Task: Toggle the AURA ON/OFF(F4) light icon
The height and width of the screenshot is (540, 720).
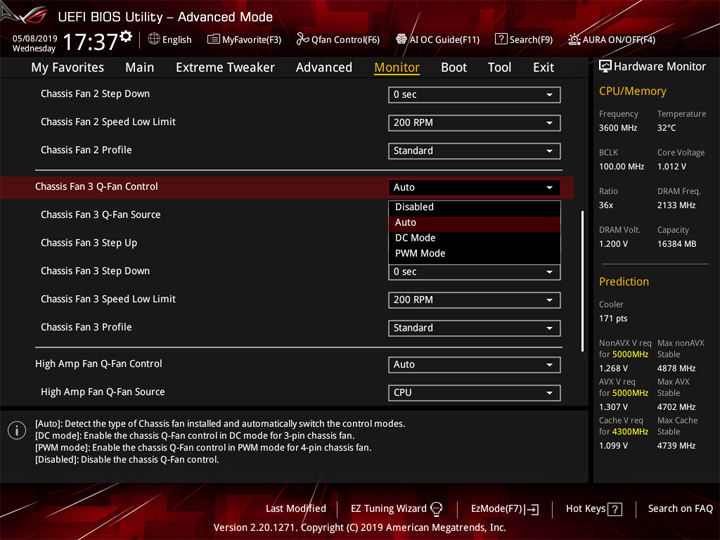Action: click(x=574, y=39)
